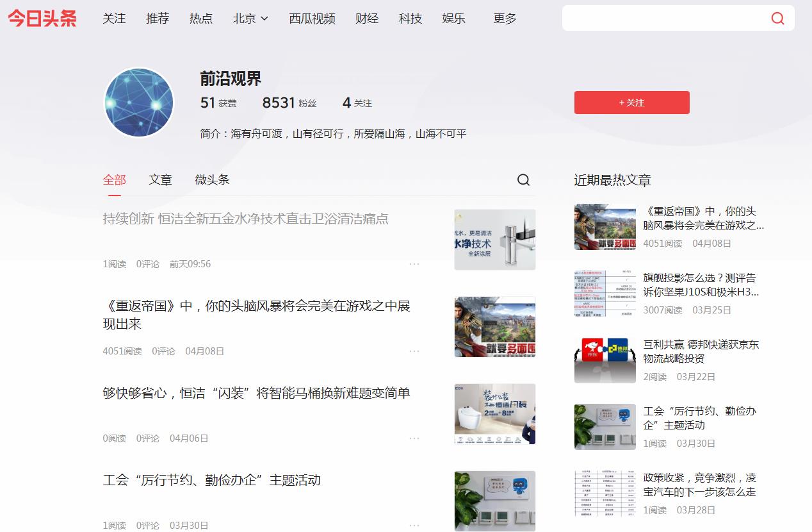Open the 科技 channel
Image resolution: width=812 pixels, height=532 pixels.
(x=410, y=19)
